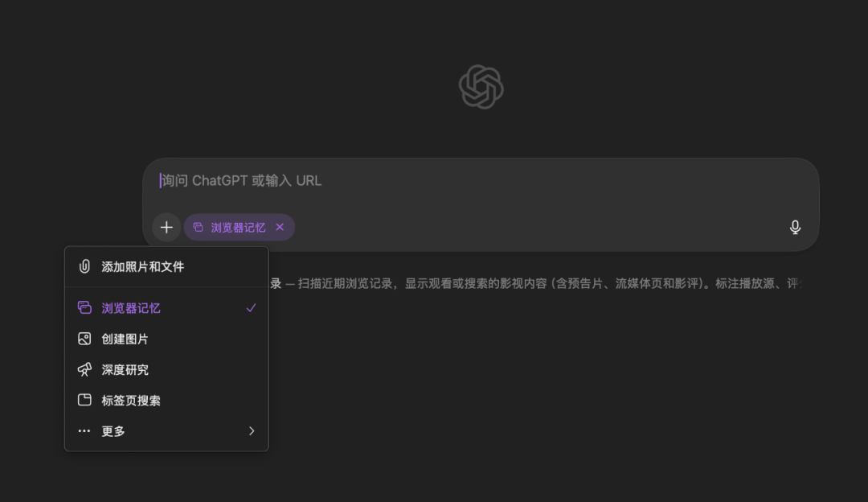This screenshot has height=502, width=868.
Task: Choose 创建图片 in the popup menu
Action: [x=125, y=339]
